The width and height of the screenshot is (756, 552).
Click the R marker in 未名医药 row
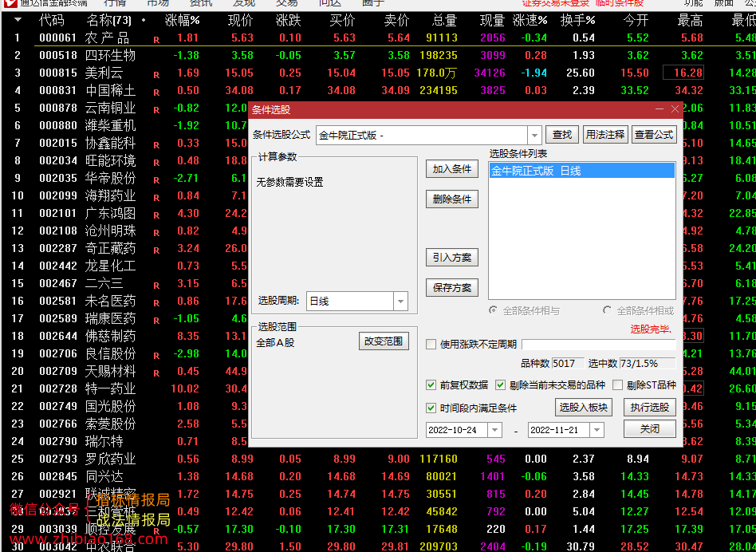tap(156, 303)
